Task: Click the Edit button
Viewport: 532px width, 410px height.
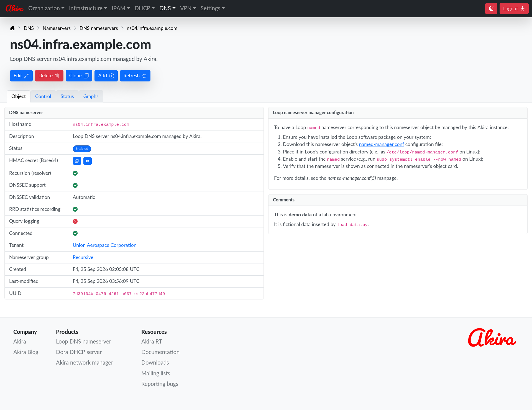Action: (x=21, y=76)
